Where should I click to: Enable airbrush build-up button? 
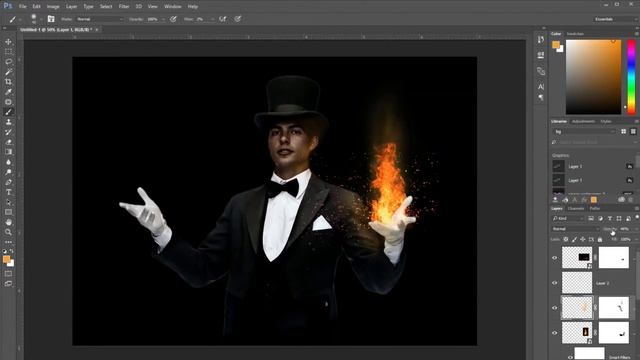[222, 19]
